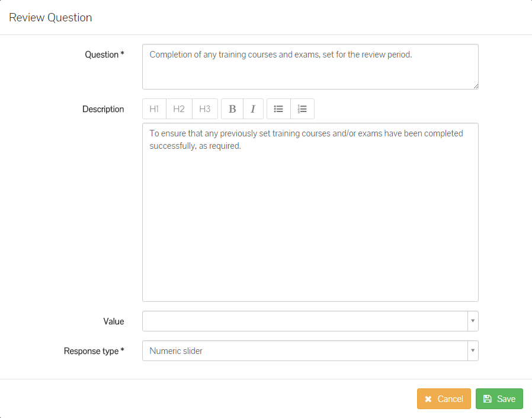532x418 pixels.
Task: Cancel the Review Question dialog
Action: (x=444, y=399)
